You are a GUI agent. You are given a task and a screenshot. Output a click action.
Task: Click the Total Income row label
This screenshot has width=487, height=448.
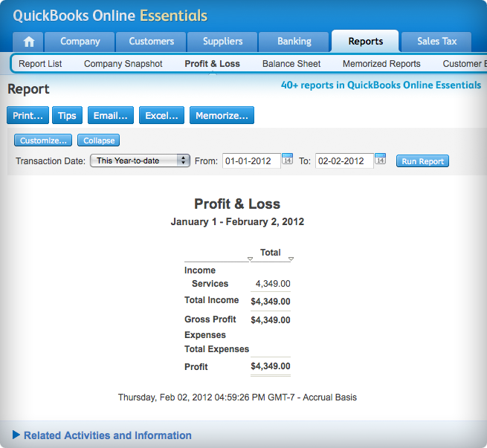[211, 300]
